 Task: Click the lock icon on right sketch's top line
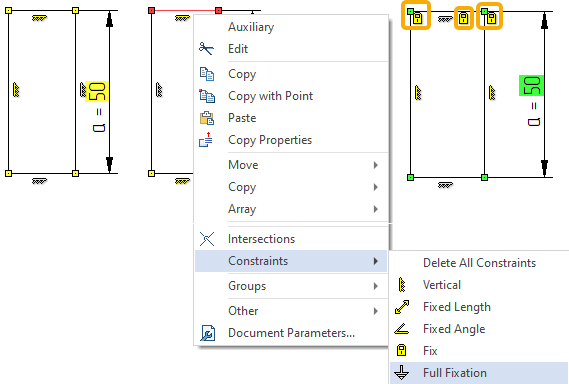463,18
